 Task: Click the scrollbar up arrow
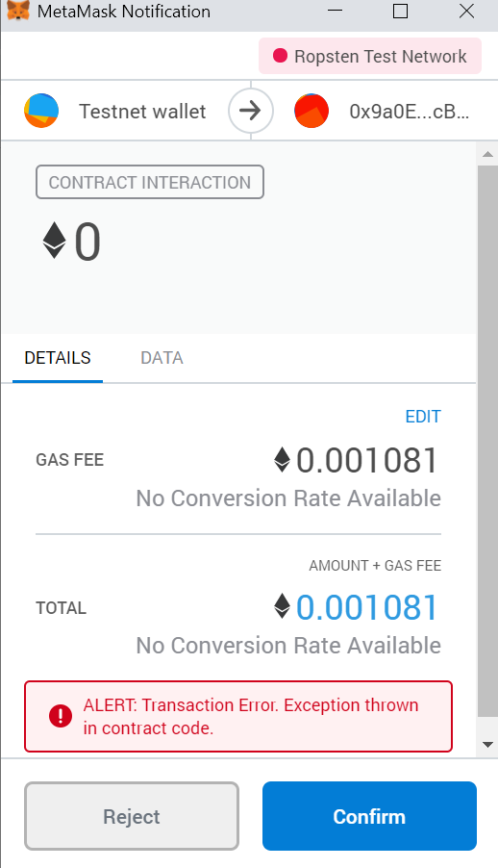point(487,154)
